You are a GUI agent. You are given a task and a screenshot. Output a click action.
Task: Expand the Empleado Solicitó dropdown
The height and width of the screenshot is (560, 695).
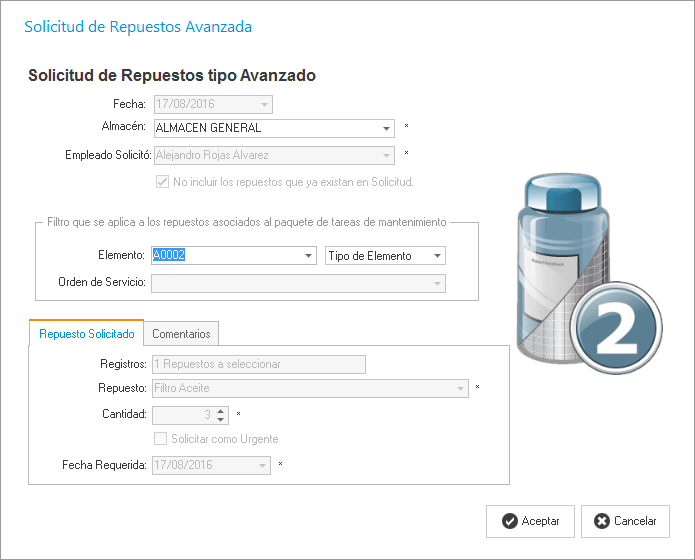point(387,155)
